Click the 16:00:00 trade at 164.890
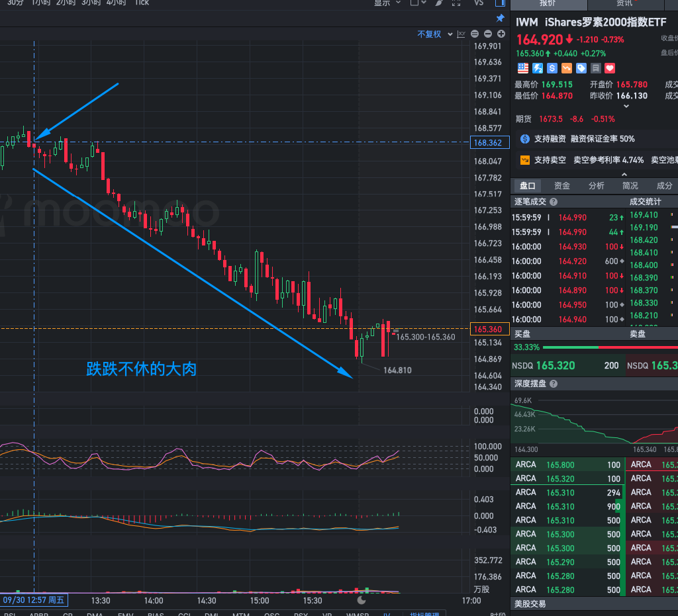This screenshot has width=678, height=616. (567, 290)
